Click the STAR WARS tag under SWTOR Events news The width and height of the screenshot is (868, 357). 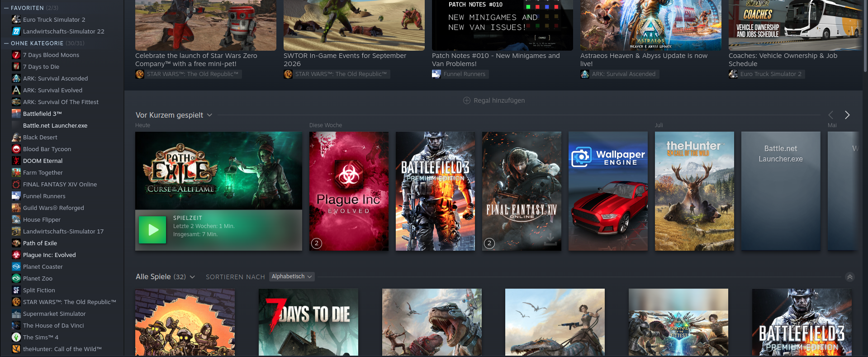tap(337, 74)
